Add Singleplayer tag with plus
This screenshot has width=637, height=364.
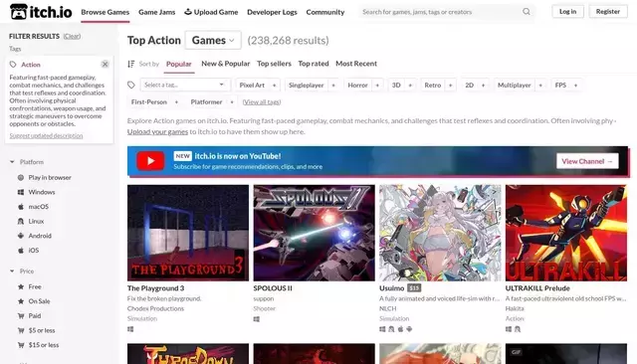[x=333, y=86]
